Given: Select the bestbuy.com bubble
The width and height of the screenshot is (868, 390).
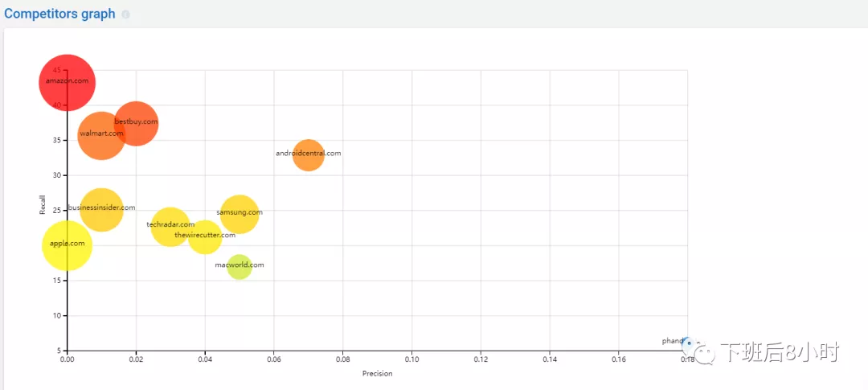Looking at the screenshot, I should [x=136, y=124].
